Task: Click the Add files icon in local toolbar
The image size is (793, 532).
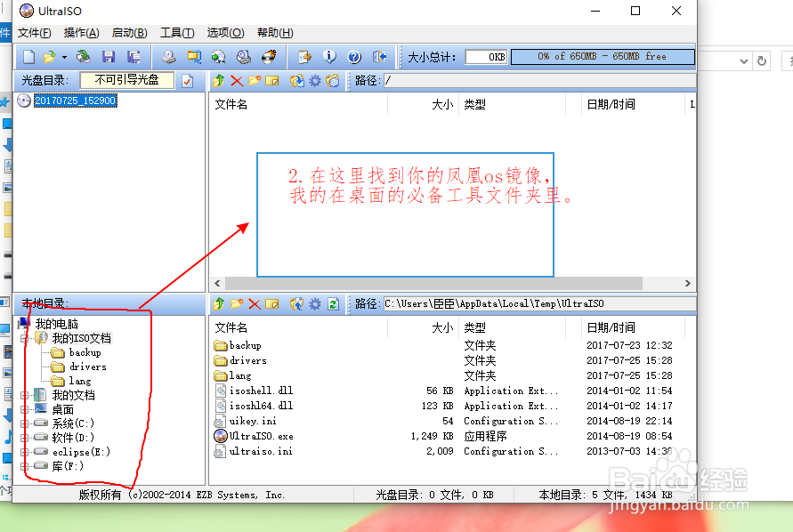Action: pyautogui.click(x=297, y=304)
